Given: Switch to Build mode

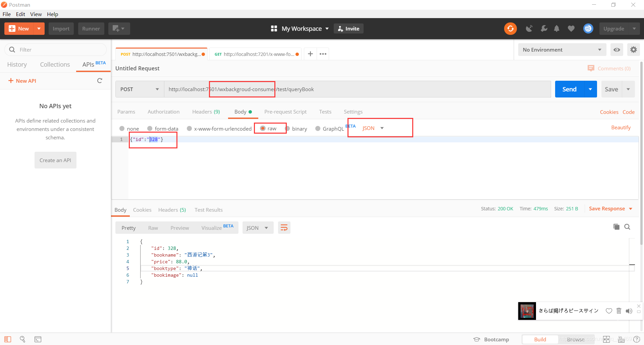Looking at the screenshot, I should click(540, 339).
